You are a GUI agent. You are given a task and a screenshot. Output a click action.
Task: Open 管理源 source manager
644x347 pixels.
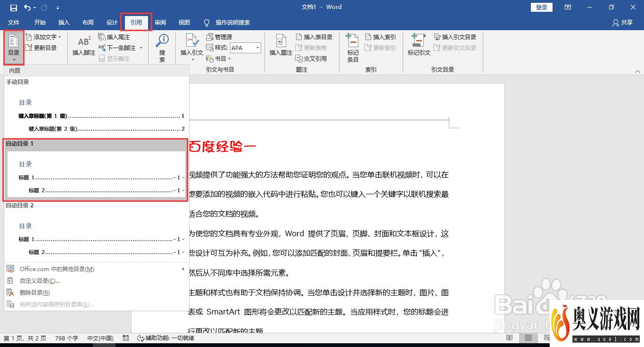[219, 37]
